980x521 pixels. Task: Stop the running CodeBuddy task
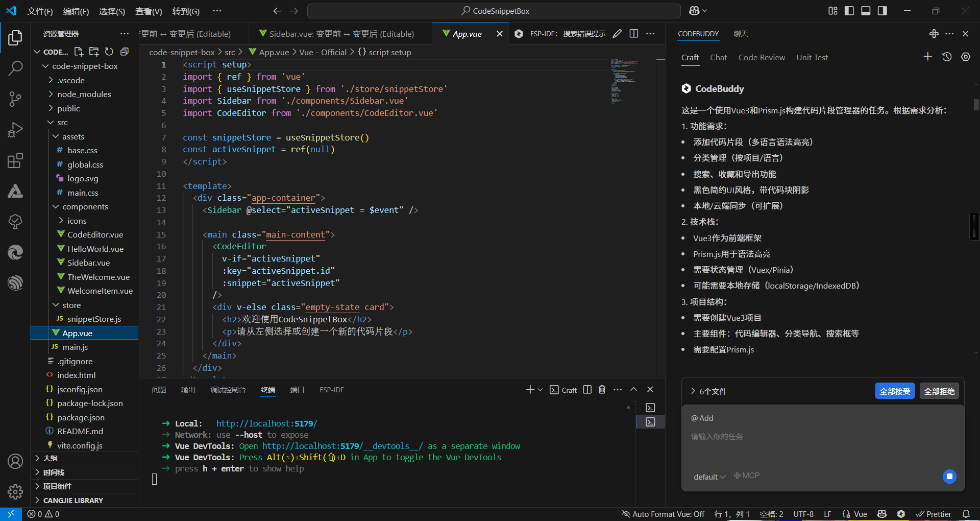tap(949, 477)
